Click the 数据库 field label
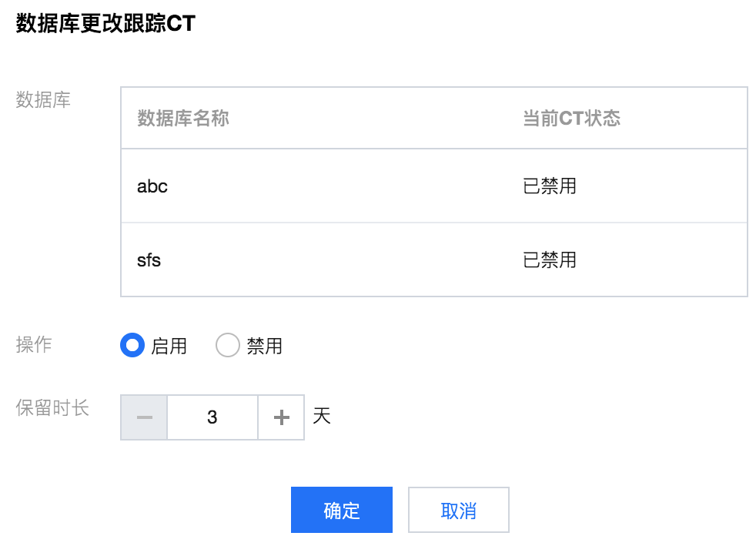The image size is (756, 536). tap(43, 100)
